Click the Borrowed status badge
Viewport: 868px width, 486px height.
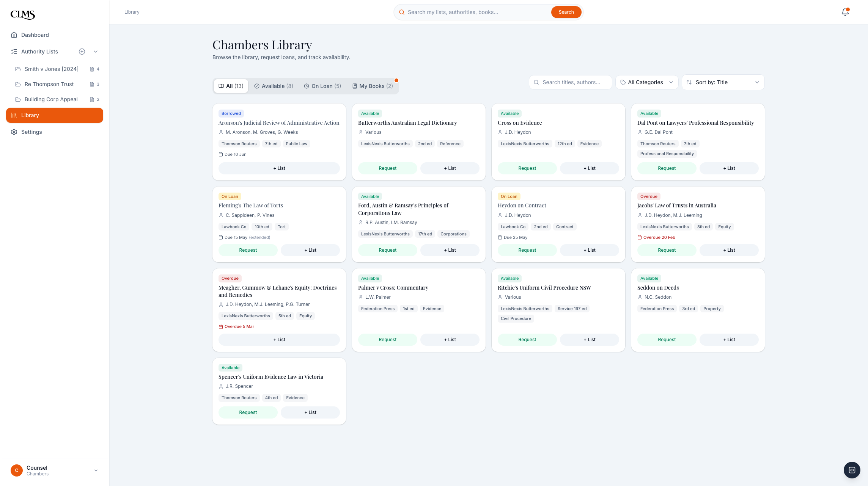tap(231, 113)
